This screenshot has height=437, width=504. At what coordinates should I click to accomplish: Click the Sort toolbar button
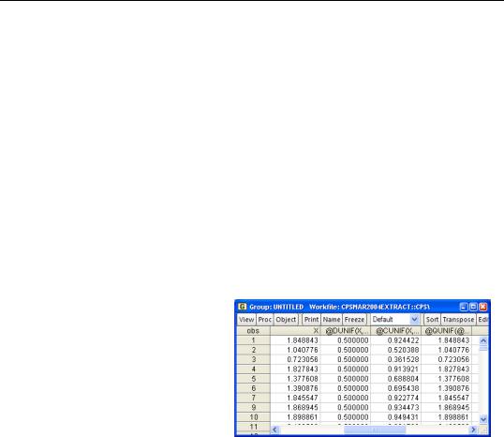432,320
